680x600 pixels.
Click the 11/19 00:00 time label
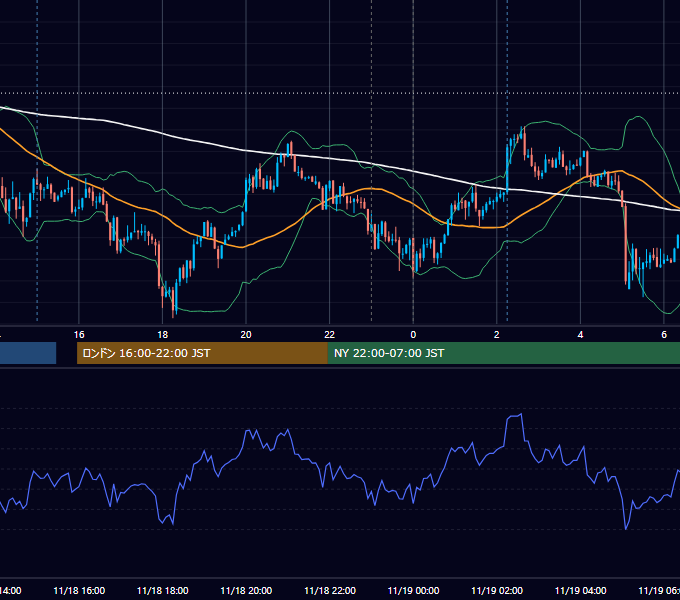(413, 591)
